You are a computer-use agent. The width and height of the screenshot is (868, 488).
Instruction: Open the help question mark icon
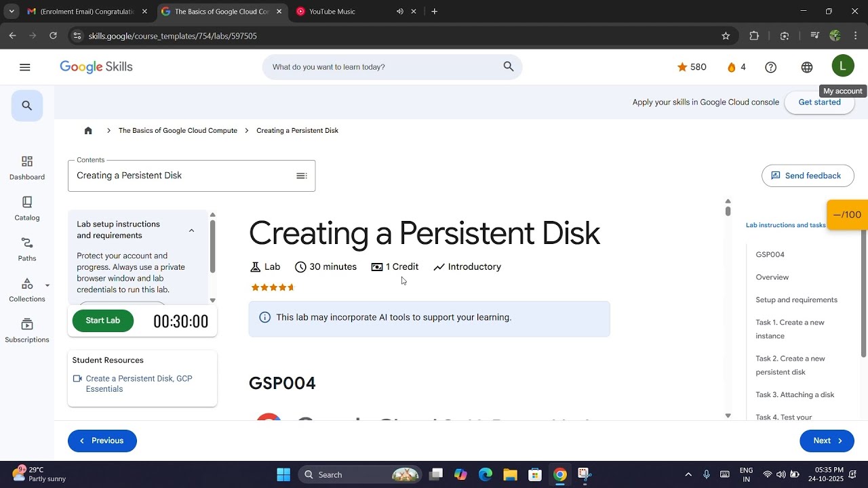coord(771,67)
